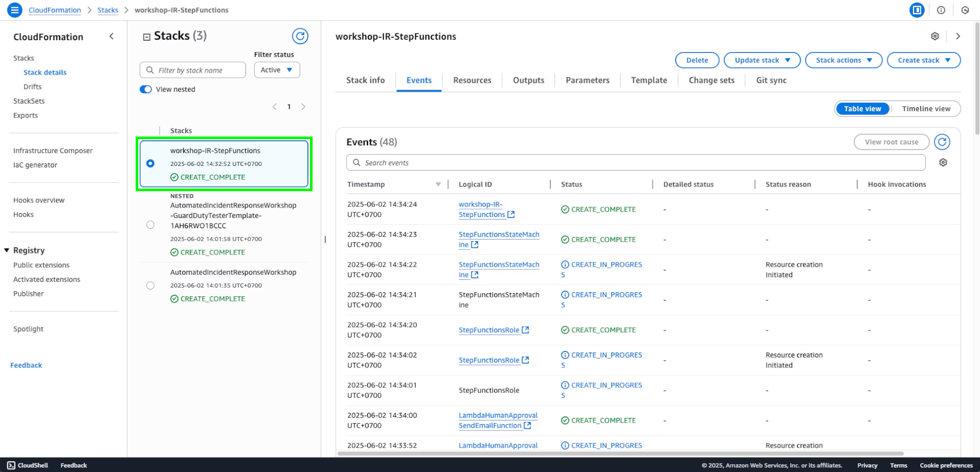Open the Stack info tab
The image size is (980, 472).
click(365, 80)
